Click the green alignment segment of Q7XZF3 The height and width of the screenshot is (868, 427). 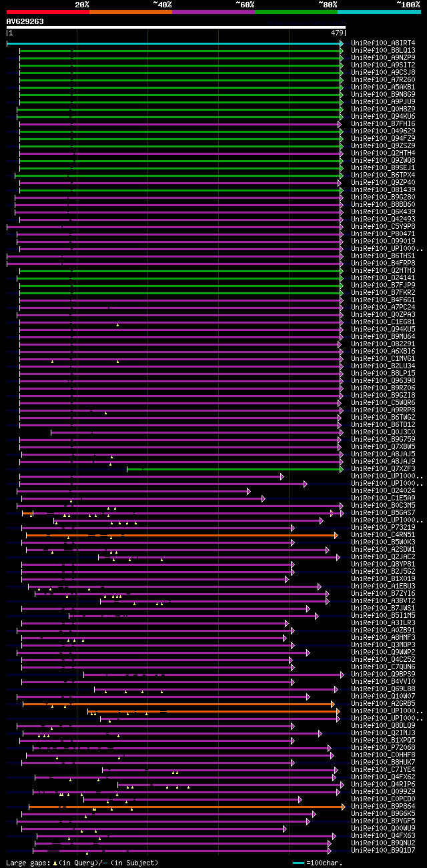coord(235,469)
